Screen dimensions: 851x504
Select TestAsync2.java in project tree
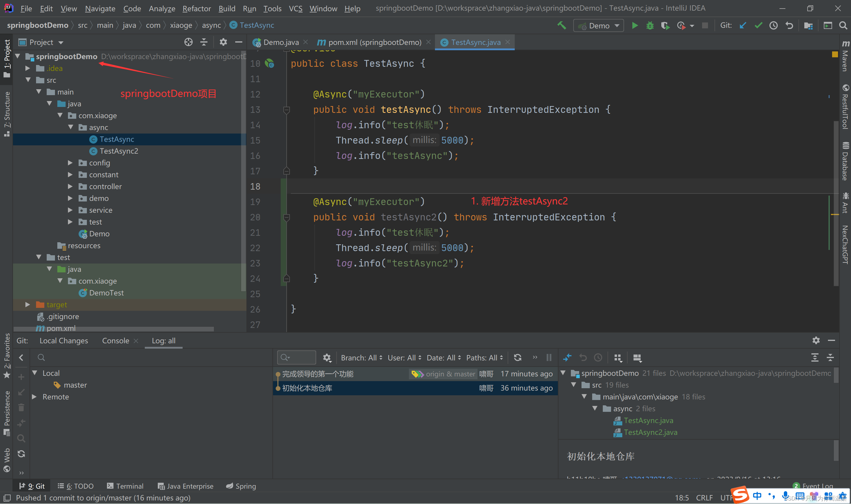click(118, 151)
